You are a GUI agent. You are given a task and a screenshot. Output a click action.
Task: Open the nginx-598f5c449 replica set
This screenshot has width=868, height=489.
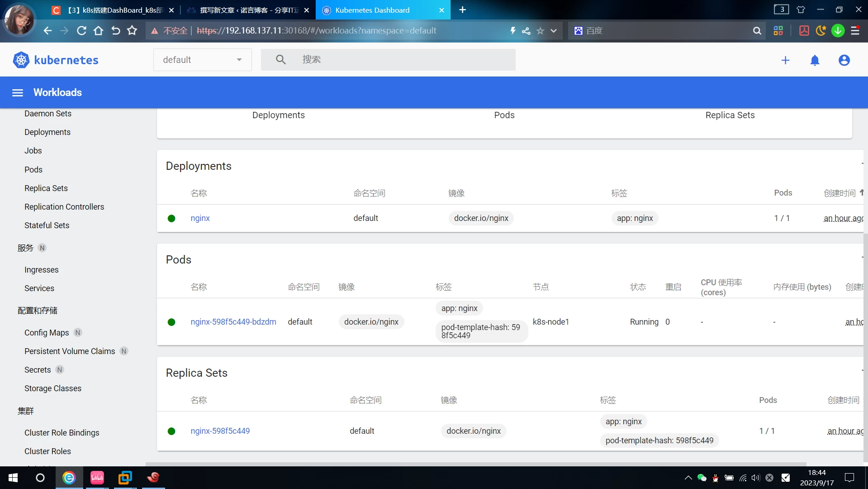(x=220, y=431)
